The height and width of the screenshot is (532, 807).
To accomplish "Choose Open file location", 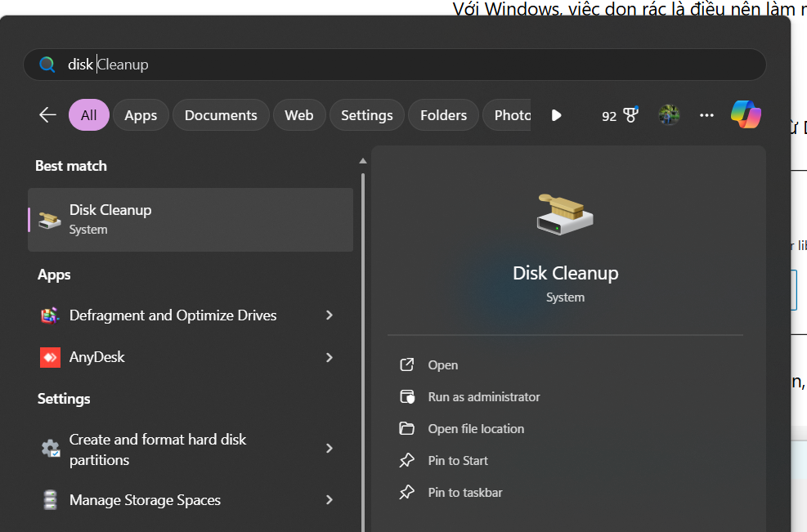I will 476,429.
